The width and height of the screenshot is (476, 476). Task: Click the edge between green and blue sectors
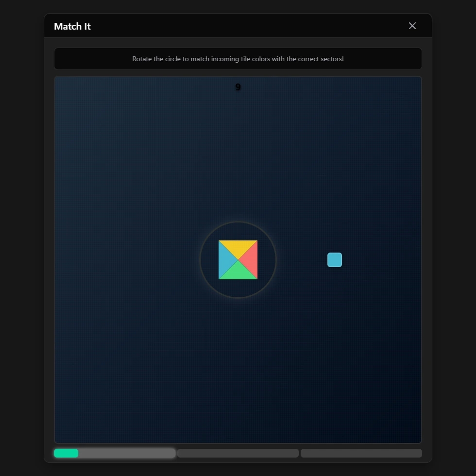tap(228, 270)
